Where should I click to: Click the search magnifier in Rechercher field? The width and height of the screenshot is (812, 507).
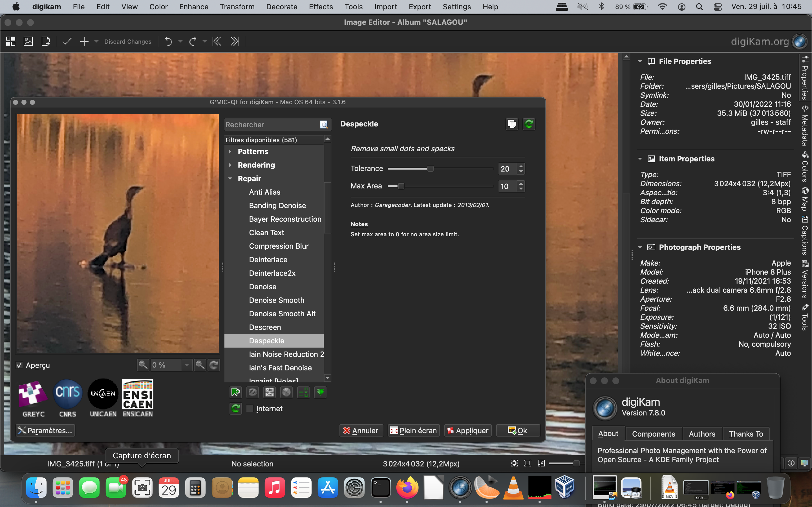(324, 125)
